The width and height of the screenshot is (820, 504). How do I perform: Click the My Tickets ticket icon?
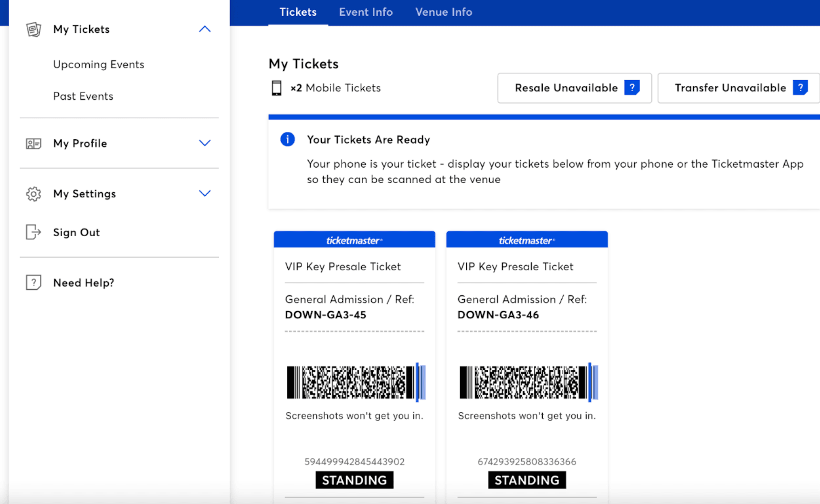33,30
